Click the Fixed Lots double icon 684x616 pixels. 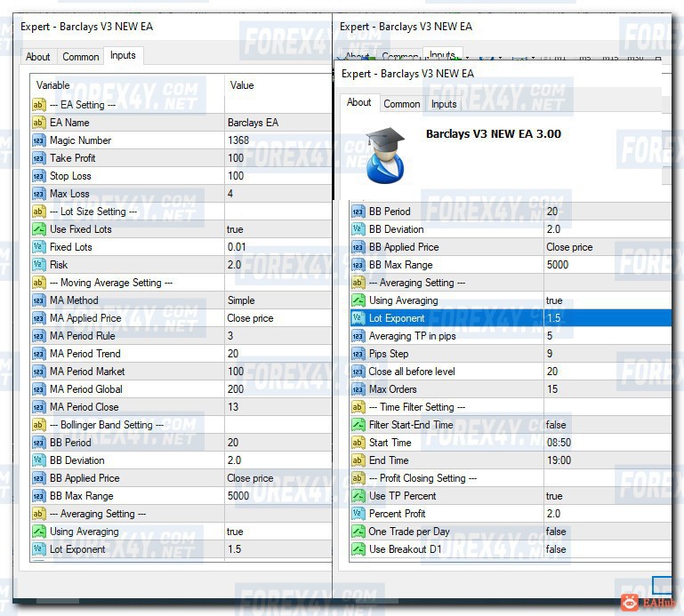(x=38, y=247)
